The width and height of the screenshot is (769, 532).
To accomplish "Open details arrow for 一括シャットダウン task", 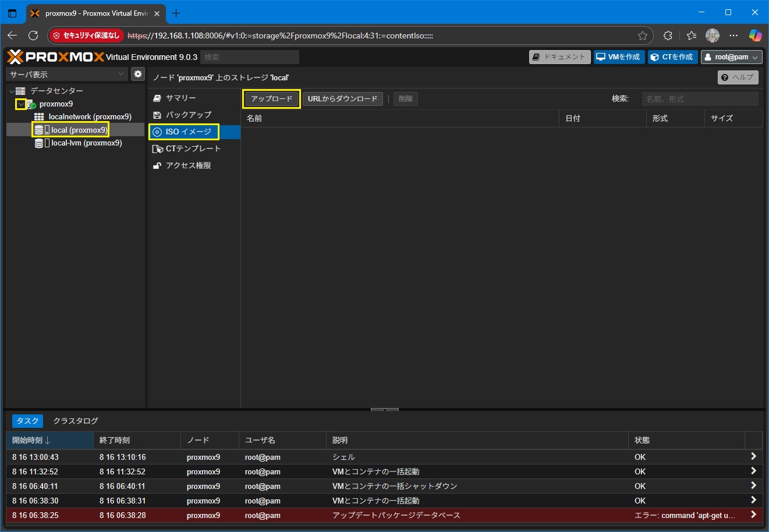I will click(x=753, y=485).
